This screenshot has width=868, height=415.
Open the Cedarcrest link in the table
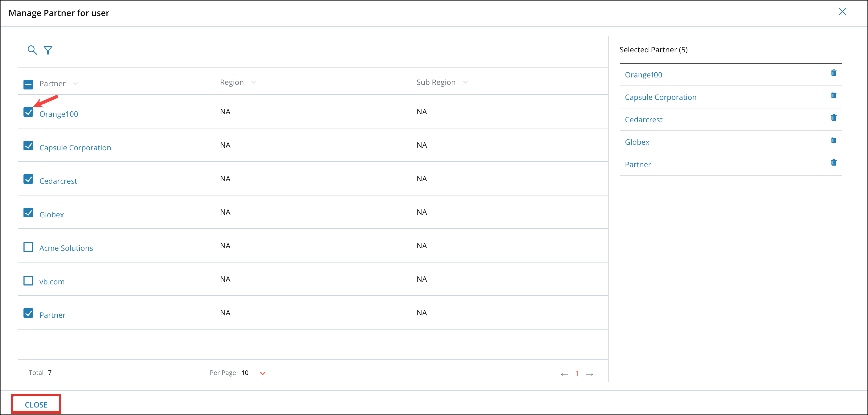[x=58, y=181]
